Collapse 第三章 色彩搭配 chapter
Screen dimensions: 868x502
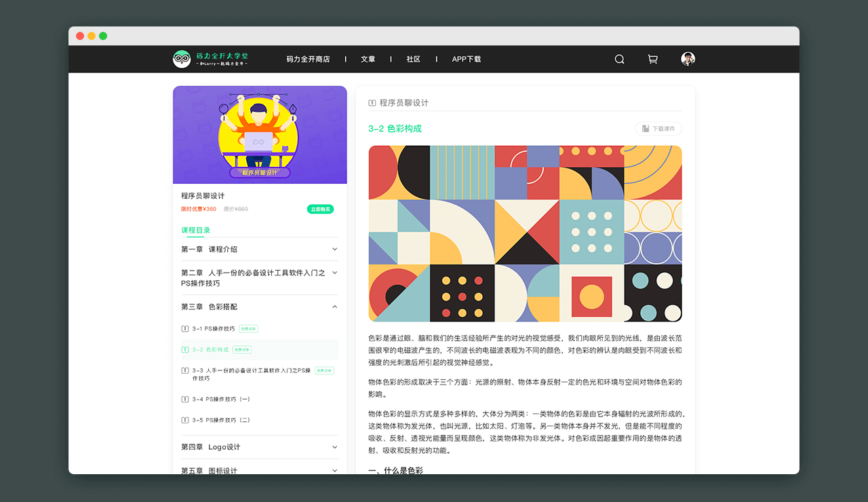tap(334, 307)
